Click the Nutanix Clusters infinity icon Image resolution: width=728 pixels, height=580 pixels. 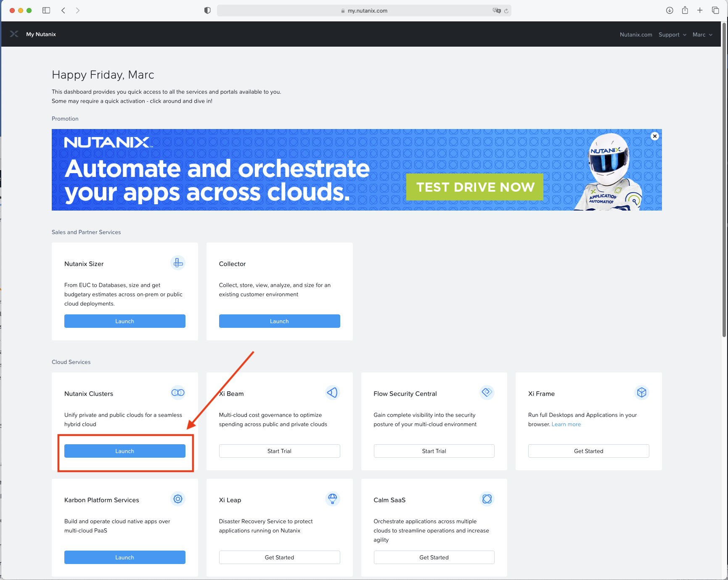click(x=178, y=393)
